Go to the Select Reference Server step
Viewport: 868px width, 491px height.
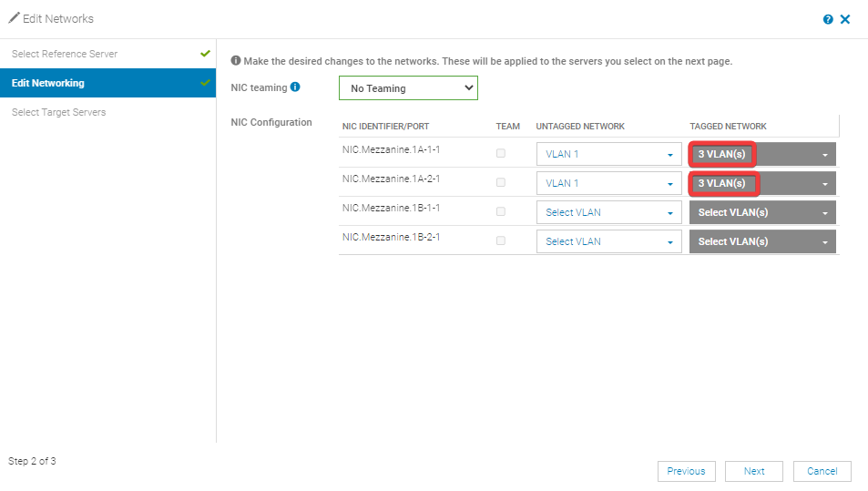pos(65,54)
